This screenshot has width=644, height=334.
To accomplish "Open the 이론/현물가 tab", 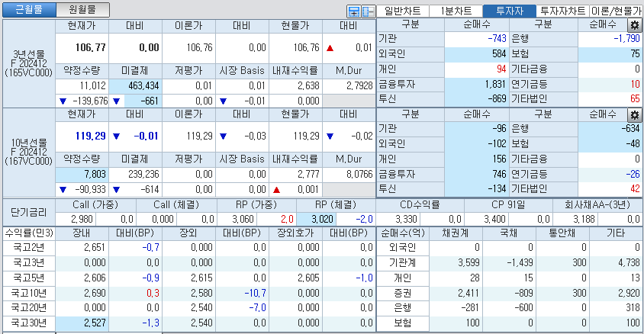I will click(x=616, y=11).
